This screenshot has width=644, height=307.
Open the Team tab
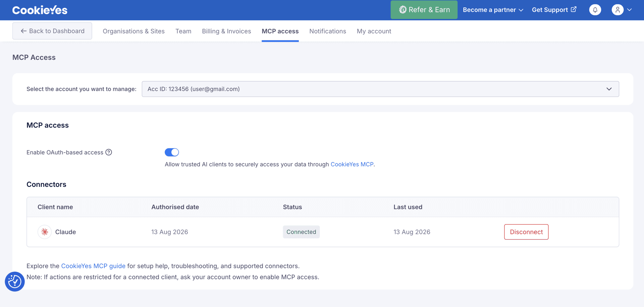click(x=183, y=31)
